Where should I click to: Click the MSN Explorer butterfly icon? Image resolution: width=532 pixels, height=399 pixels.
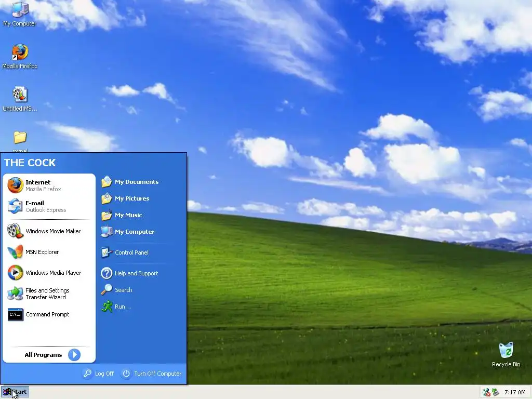pos(15,252)
